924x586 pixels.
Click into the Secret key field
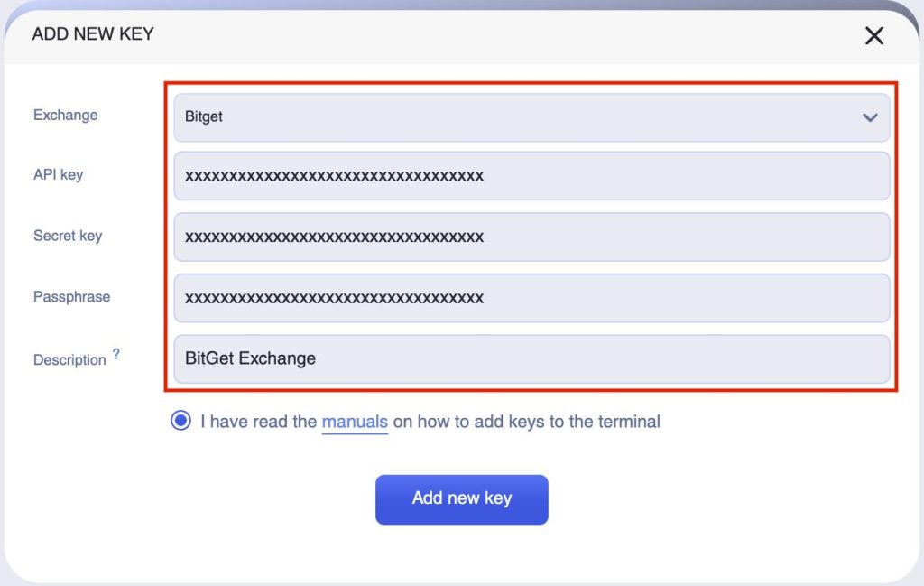click(531, 237)
